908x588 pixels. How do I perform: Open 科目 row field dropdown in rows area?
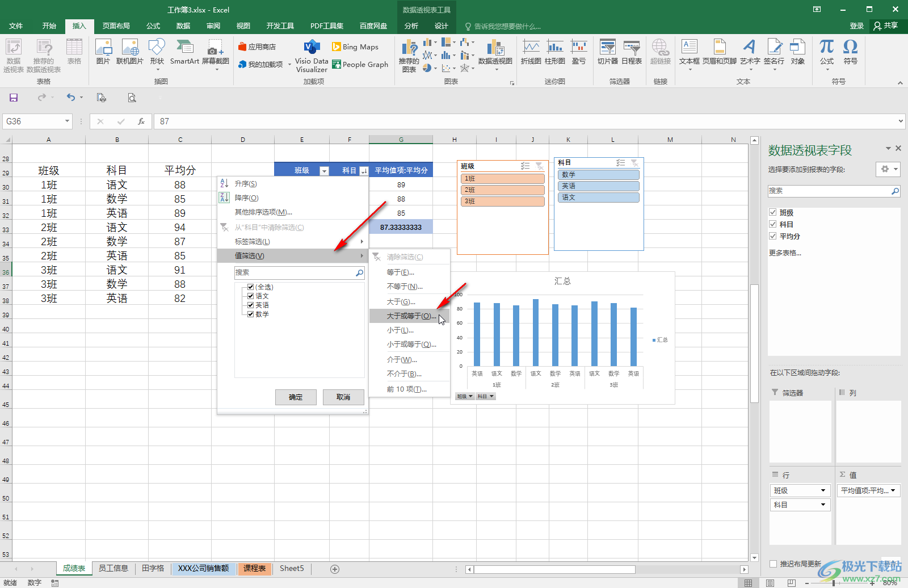click(x=823, y=505)
